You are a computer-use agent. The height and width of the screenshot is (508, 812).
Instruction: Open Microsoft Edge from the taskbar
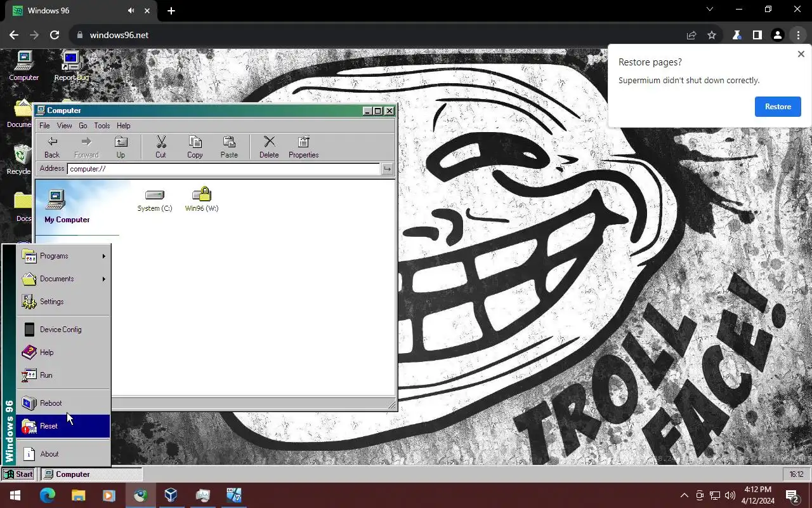coord(48,495)
